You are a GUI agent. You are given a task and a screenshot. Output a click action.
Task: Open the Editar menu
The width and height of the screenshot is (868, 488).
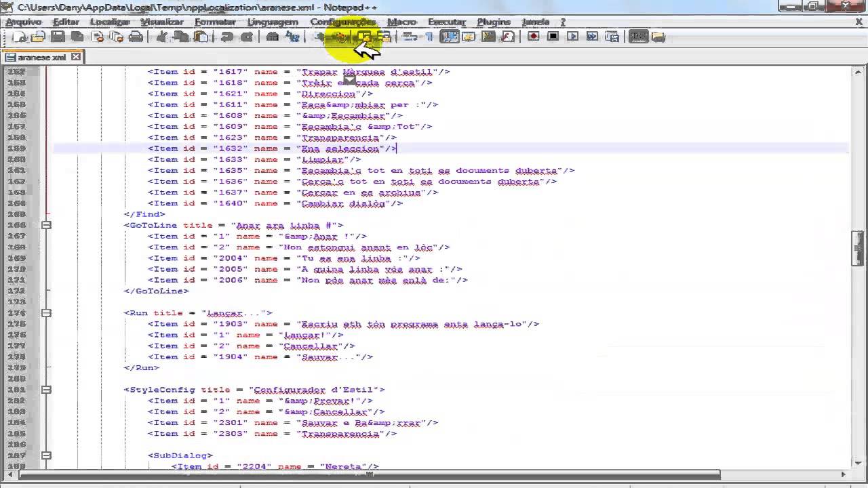66,22
